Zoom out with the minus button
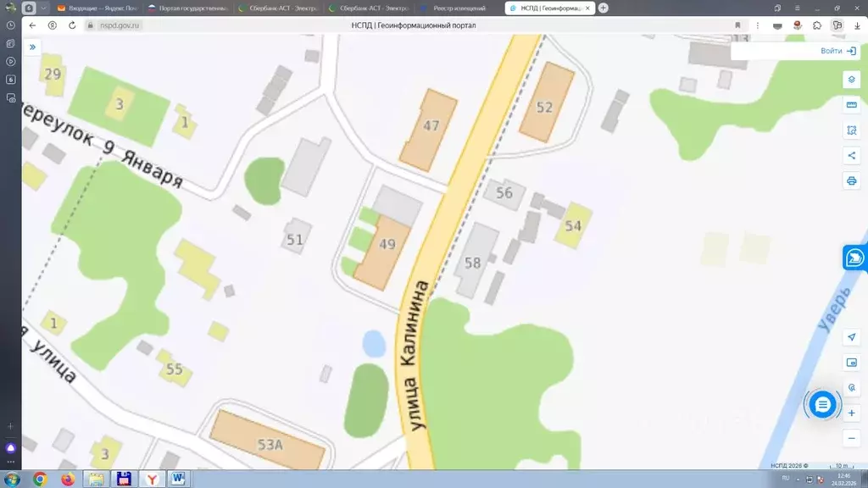Image resolution: width=868 pixels, height=488 pixels. 851,438
